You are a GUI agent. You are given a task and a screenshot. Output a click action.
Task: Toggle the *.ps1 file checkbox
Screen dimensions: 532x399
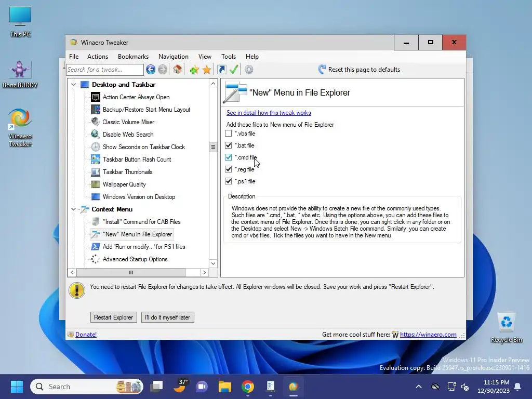[229, 181]
